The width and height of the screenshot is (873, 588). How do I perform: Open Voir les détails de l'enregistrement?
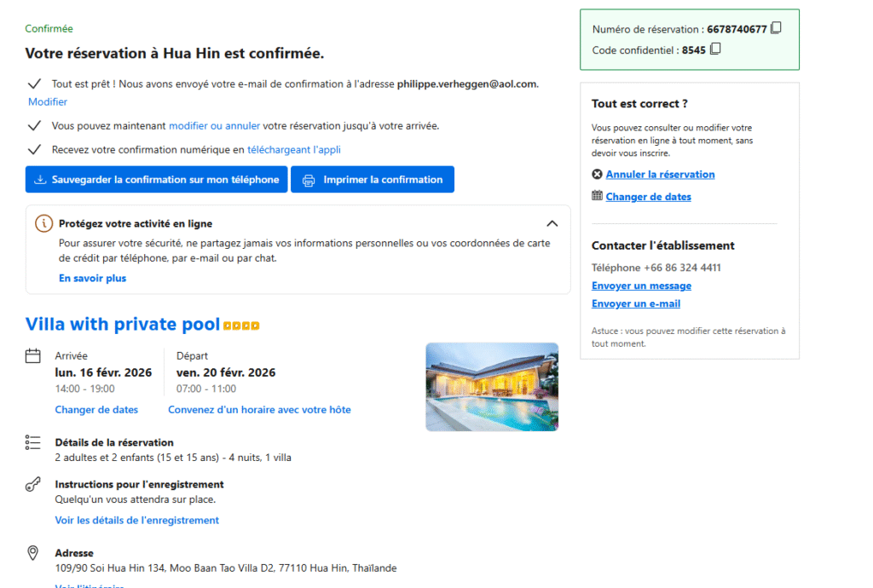[136, 521]
